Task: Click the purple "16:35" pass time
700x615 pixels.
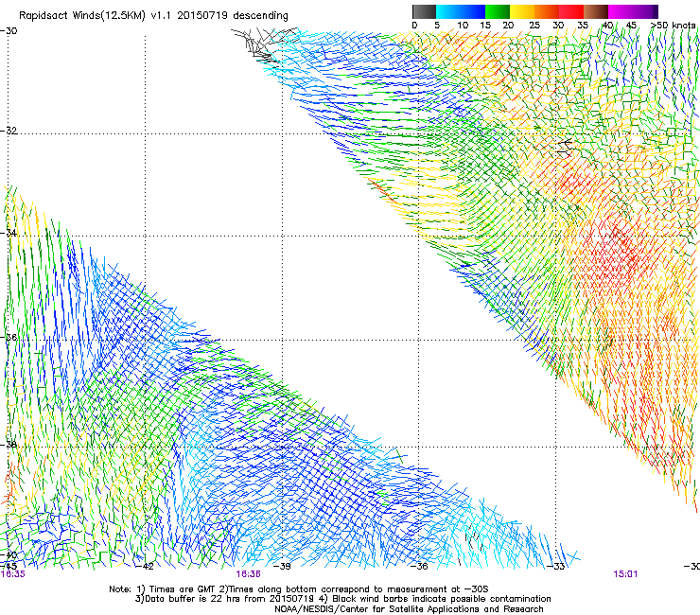Action: [13, 574]
